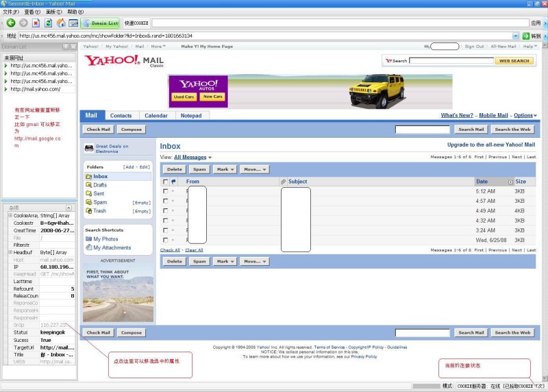The image size is (548, 392).
Task: Open the Mobile Mail link
Action: [x=493, y=115]
